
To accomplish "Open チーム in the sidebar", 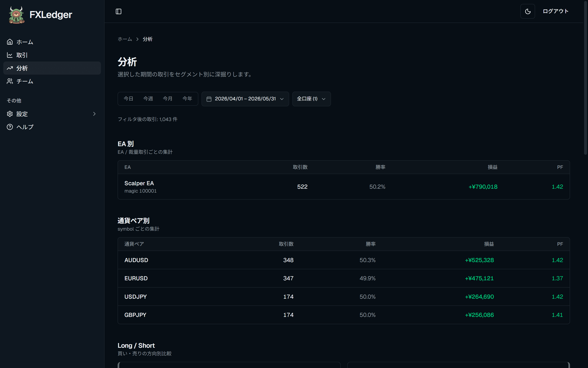I will 52,81.
